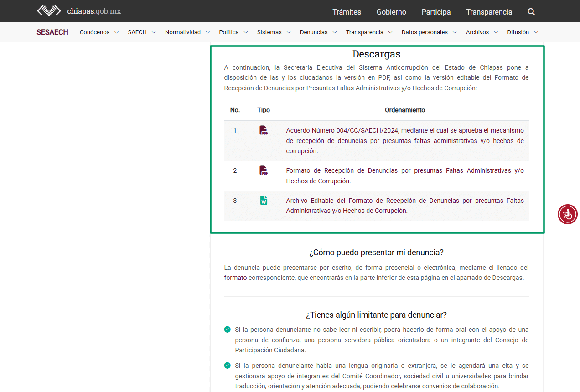Expand the Normatividad dropdown
Image resolution: width=580 pixels, height=392 pixels.
click(x=187, y=32)
